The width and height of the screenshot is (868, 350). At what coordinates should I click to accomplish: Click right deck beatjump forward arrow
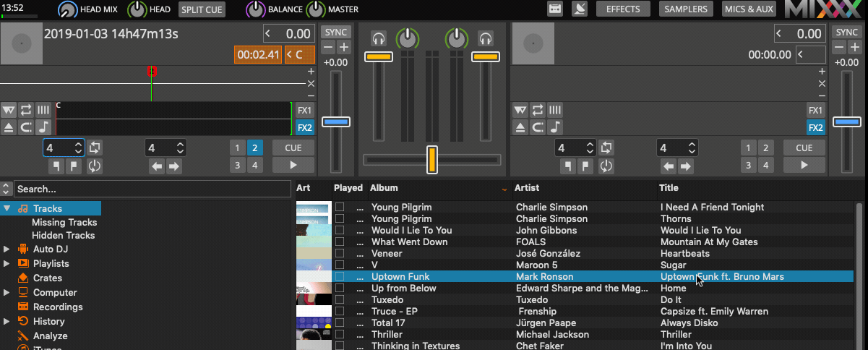click(684, 166)
